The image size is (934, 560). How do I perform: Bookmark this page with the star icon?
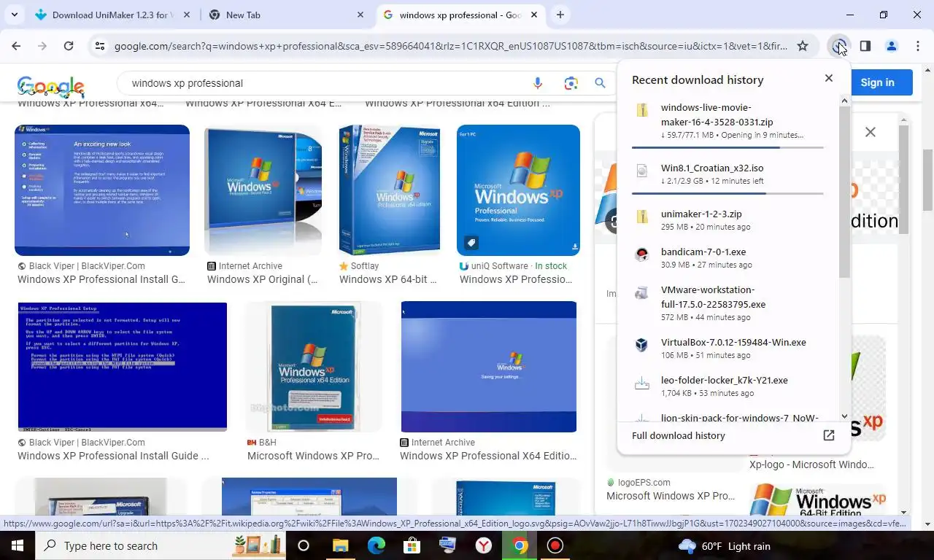803,46
